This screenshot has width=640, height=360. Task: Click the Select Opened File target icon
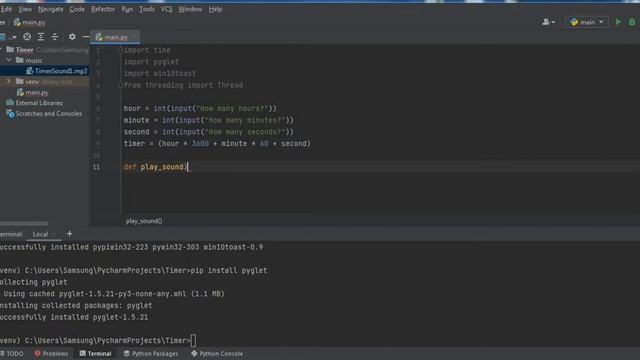click(x=27, y=37)
